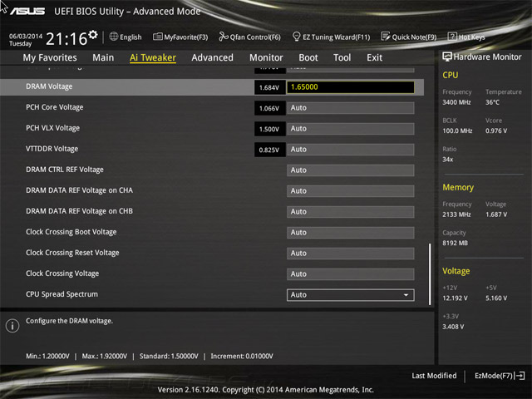Click the 3400 MHz CPU frequency value
Image resolution: width=532 pixels, height=399 pixels.
click(x=456, y=102)
